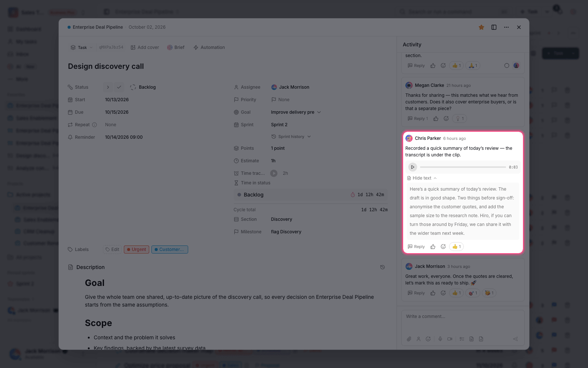Toggle the side panel layout icon
Viewport: 588px width, 368px height.
tap(494, 27)
